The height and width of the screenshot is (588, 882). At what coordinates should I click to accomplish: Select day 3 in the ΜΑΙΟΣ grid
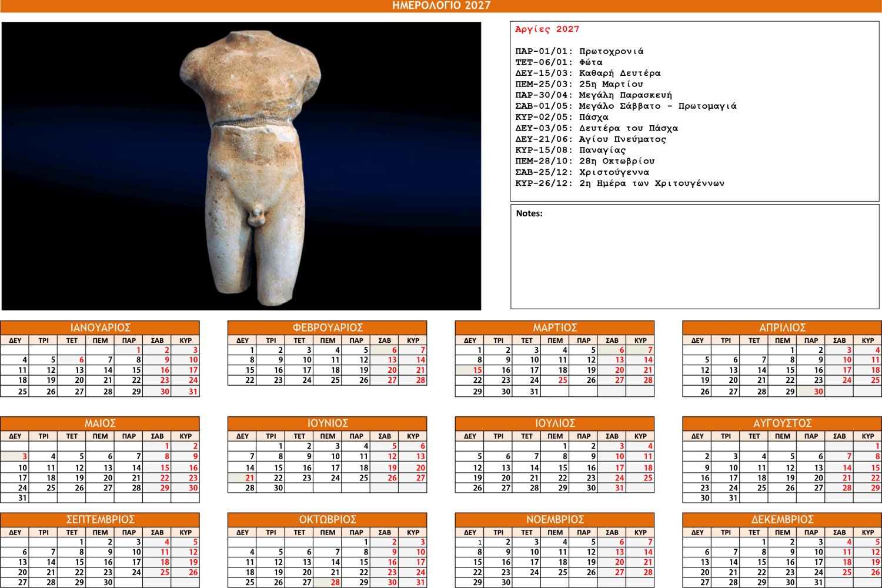[15, 456]
